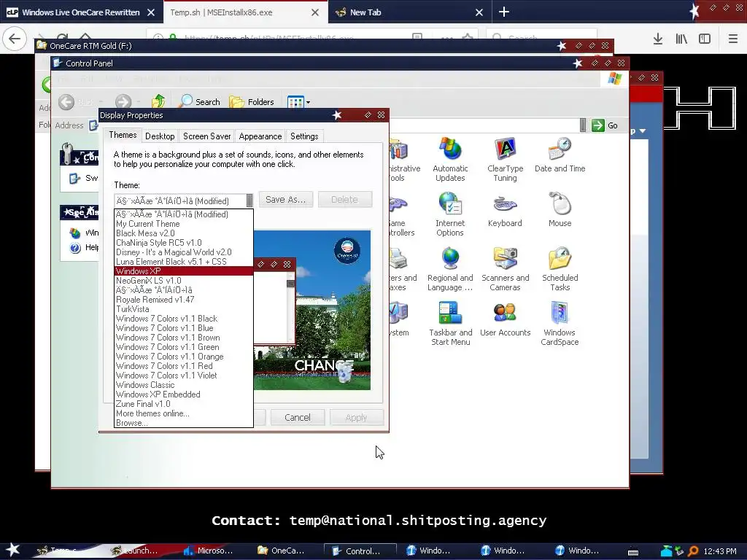Choose Royale Remixed v1.47 theme
Image resolution: width=747 pixels, height=560 pixels.
click(184, 300)
